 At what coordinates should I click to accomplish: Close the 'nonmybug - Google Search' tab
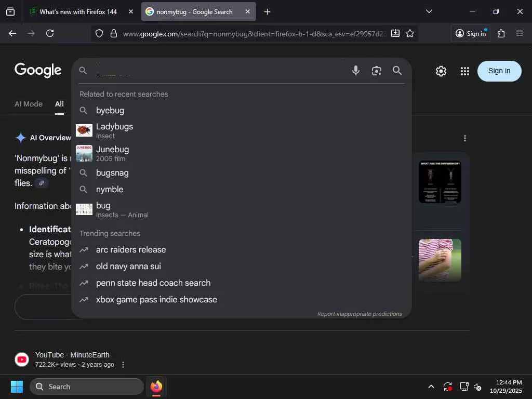(x=248, y=11)
